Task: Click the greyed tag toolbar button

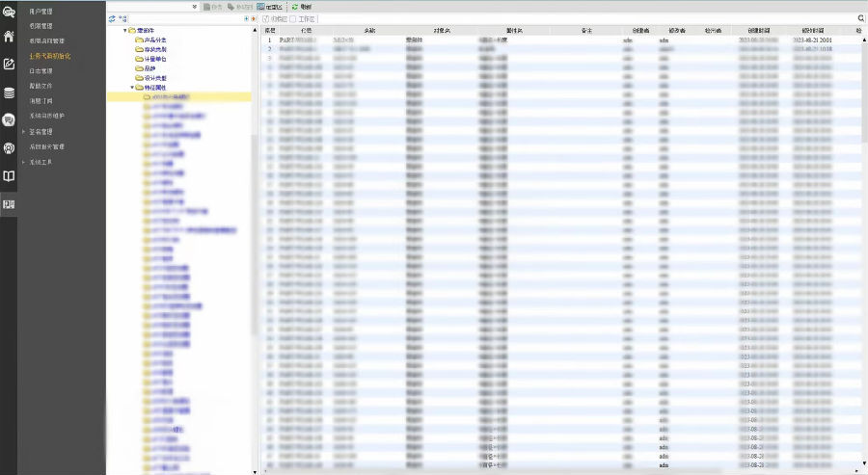Action: (x=240, y=7)
